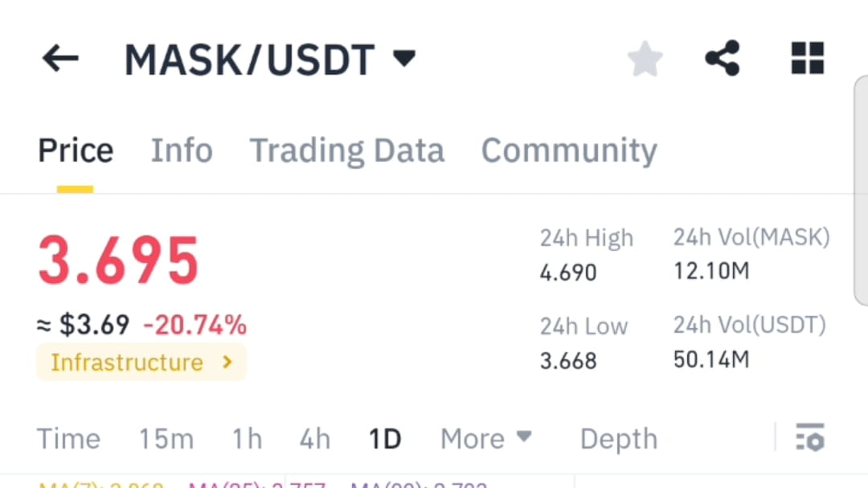Viewport: 868px width, 488px height.
Task: Share the MASK/USDT price page
Action: (723, 57)
